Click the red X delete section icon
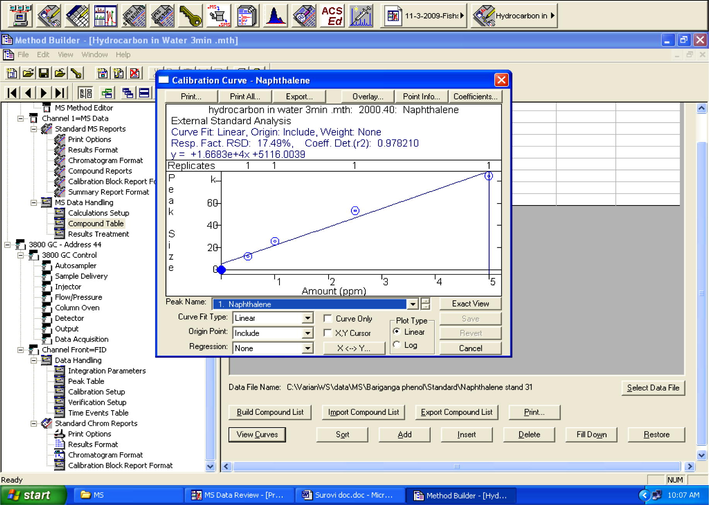This screenshot has height=505, width=709. pos(134,73)
